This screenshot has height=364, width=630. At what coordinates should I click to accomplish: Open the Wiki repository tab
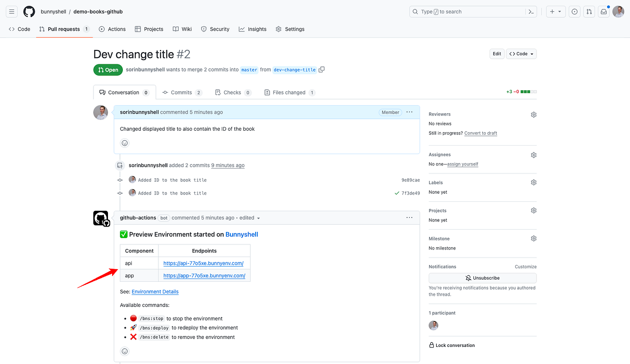point(182,29)
